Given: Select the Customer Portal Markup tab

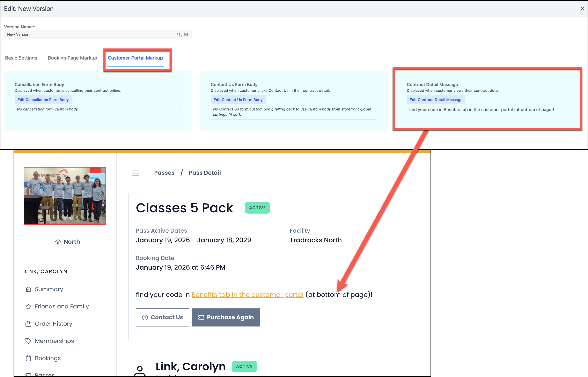Looking at the screenshot, I should [x=135, y=58].
